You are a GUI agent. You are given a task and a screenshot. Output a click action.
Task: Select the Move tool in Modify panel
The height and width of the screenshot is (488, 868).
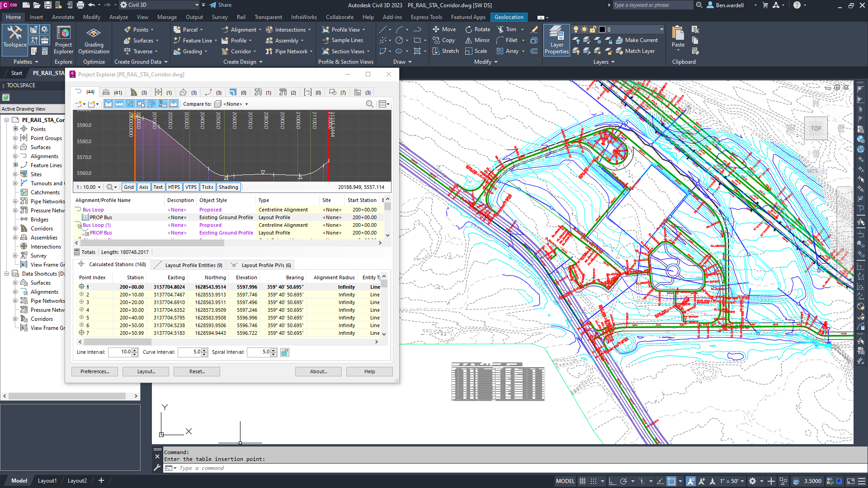point(444,29)
